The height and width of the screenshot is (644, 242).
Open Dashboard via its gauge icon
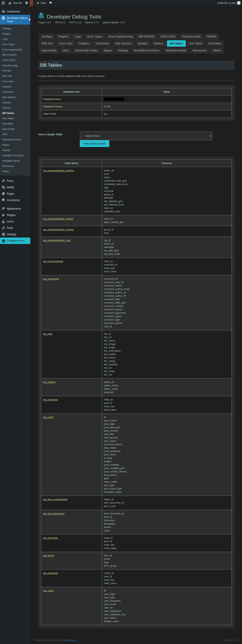(3, 12)
